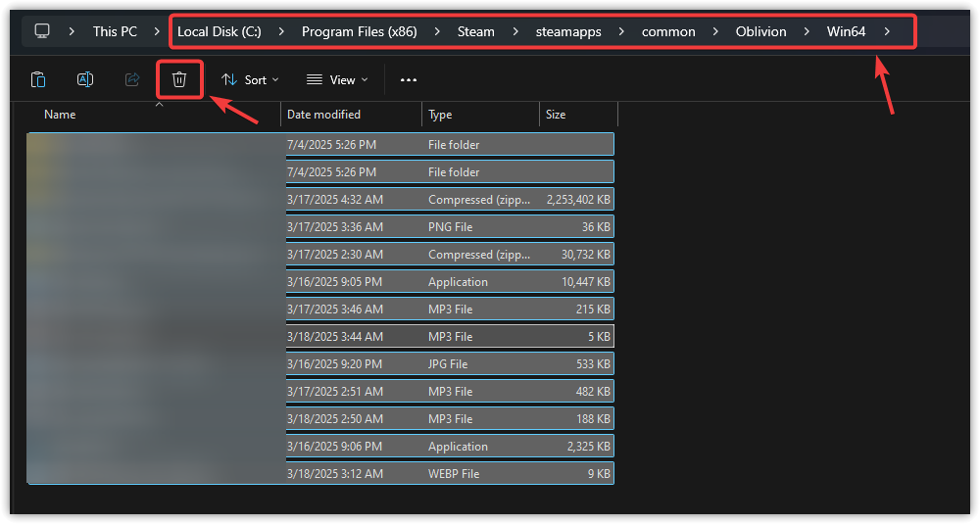Go to Steam breadcrumb

[x=475, y=31]
